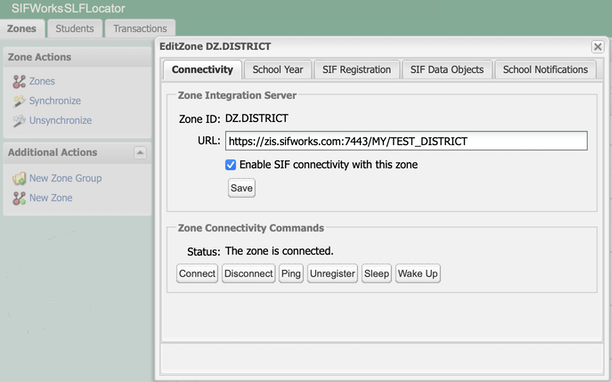Screen dimensions: 612x382
Task: Click the EditZone DZ.DISTRICT dialog title
Action: tap(215, 46)
